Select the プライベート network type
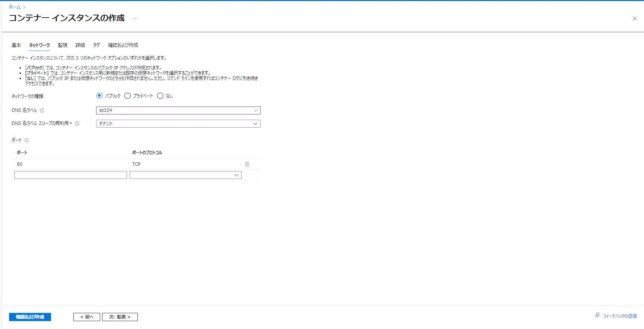The height and width of the screenshot is (329, 644). pyautogui.click(x=127, y=96)
